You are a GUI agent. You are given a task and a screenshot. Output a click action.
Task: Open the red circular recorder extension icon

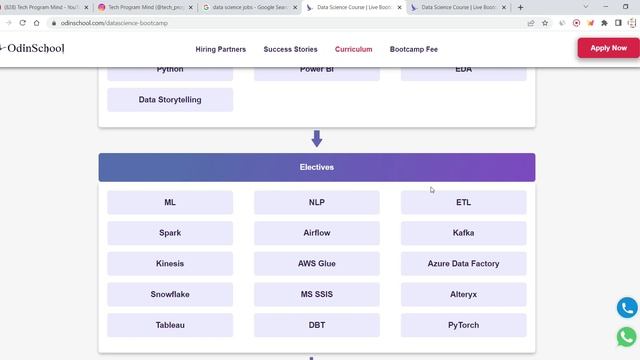(x=576, y=23)
